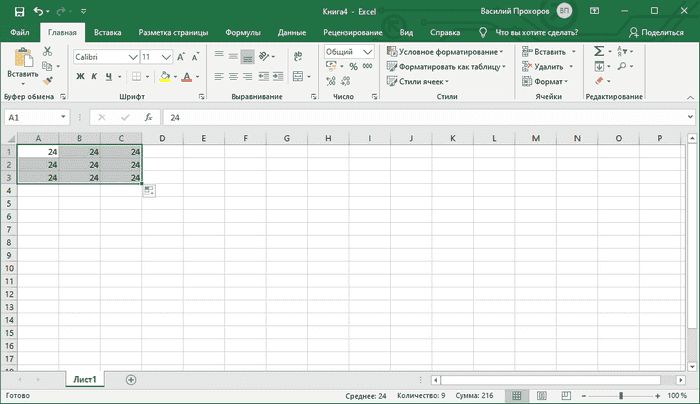Click the Insert Function fx icon
This screenshot has height=404, width=700.
tap(149, 117)
